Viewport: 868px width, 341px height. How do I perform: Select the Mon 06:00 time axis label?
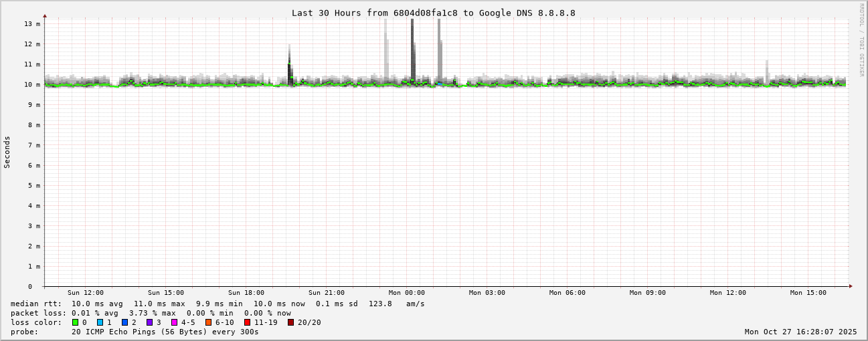(568, 293)
